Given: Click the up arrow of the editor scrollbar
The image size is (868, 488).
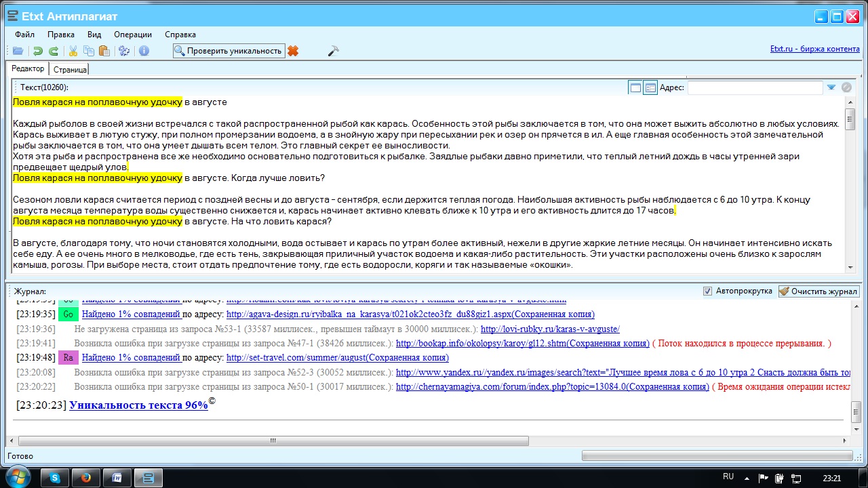Looking at the screenshot, I should [x=850, y=102].
